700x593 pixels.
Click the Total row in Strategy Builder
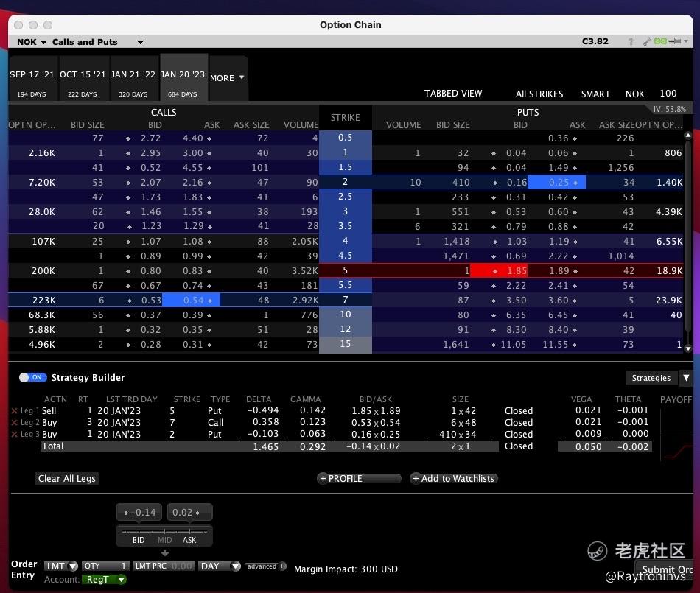point(269,446)
